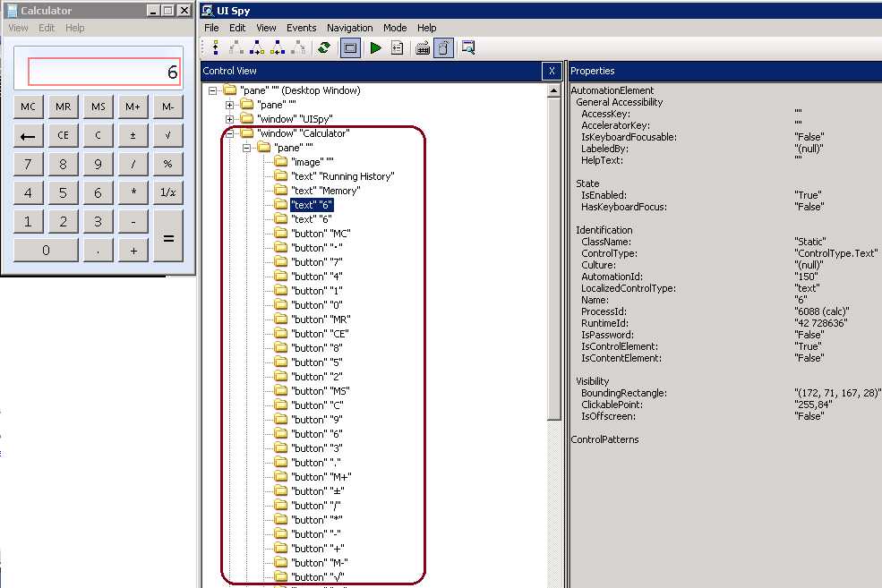Expand the unnamed "pane" node under Desktop
The height and width of the screenshot is (588, 882).
[229, 105]
